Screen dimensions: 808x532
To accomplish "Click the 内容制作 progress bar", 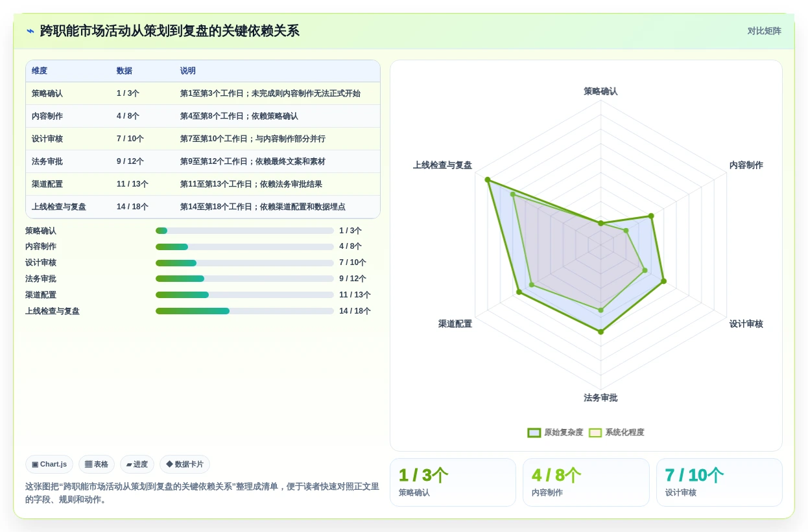I will [244, 247].
